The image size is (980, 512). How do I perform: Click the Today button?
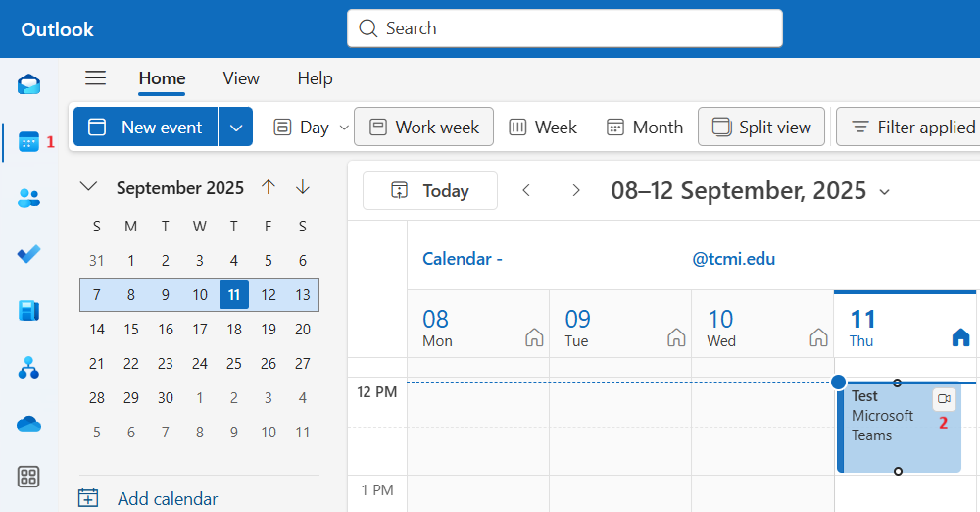click(x=430, y=191)
